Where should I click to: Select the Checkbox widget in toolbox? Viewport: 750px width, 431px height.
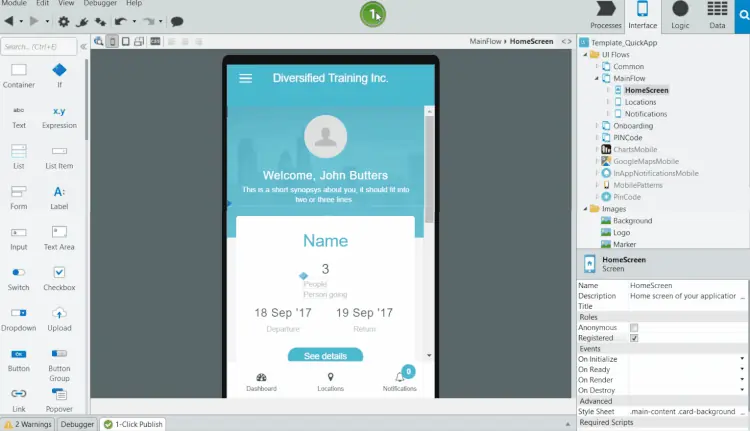point(59,278)
